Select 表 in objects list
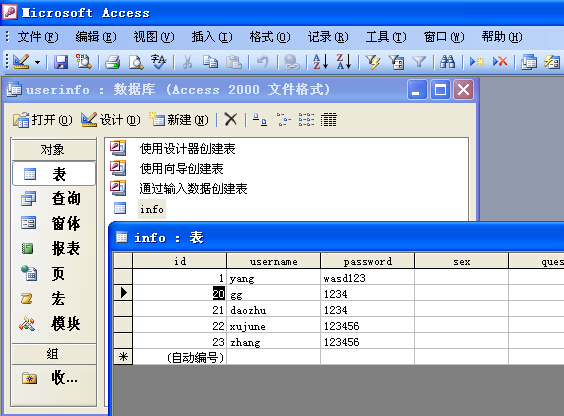Image resolution: width=564 pixels, height=416 pixels. (x=54, y=174)
